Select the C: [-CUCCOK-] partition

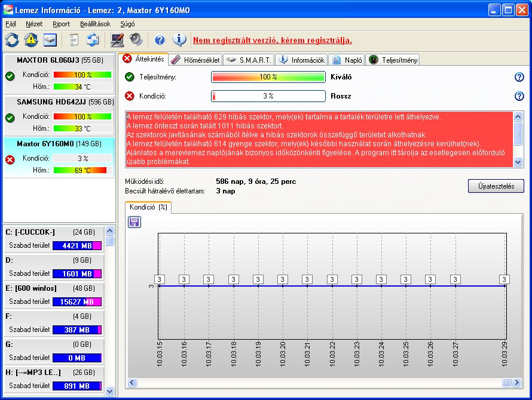click(54, 239)
